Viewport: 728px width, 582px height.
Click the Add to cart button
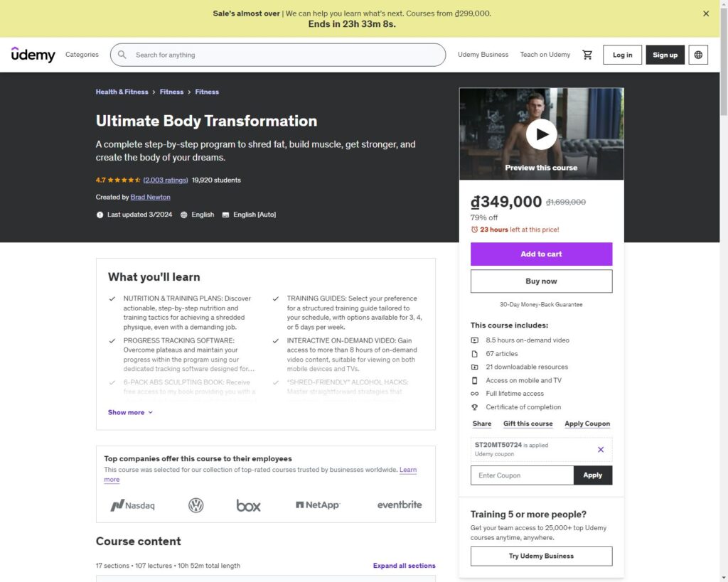point(541,254)
